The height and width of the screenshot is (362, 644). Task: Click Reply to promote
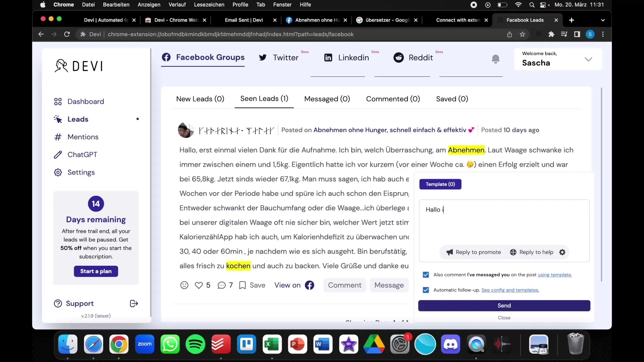click(474, 252)
